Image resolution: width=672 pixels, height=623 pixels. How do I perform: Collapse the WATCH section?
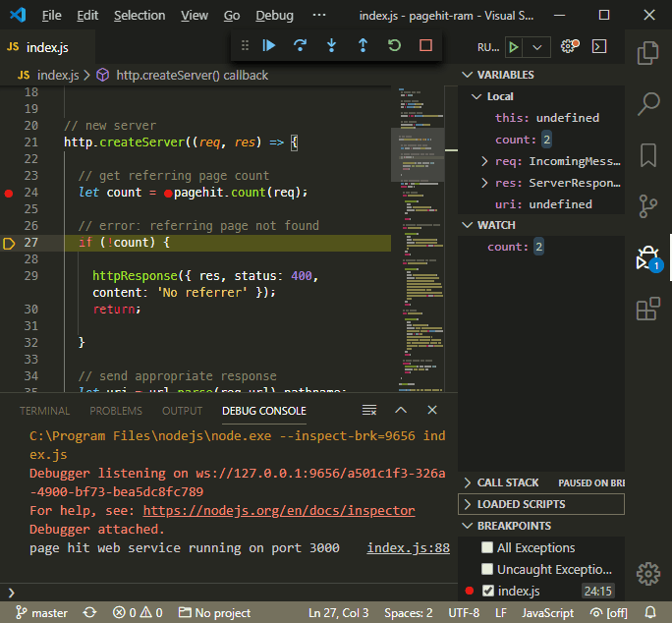click(x=468, y=225)
